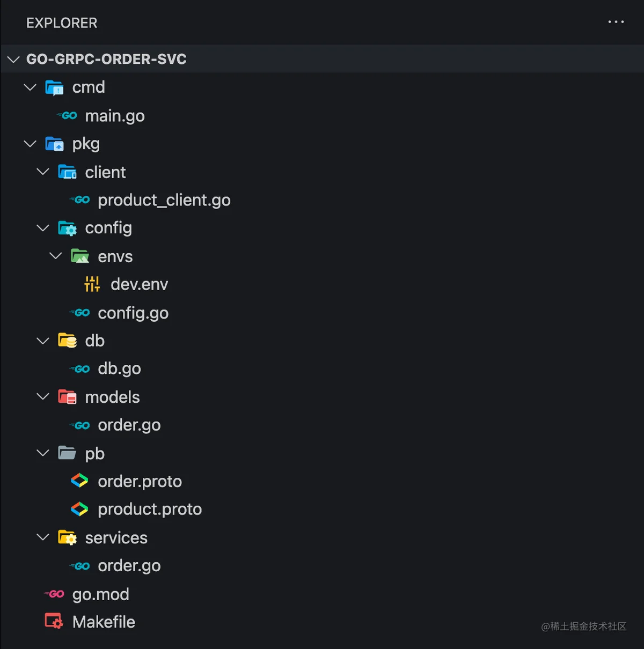Open config.go in the config folder
Image resolution: width=644 pixels, height=649 pixels.
coord(133,313)
